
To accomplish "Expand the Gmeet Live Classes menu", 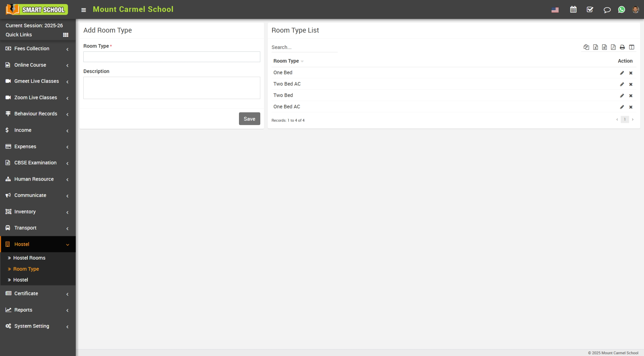I will click(38, 81).
